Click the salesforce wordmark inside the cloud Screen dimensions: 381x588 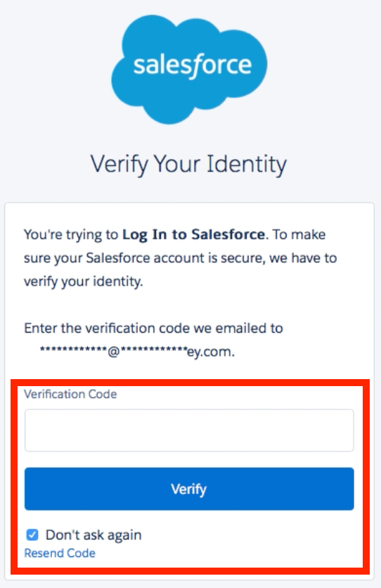(193, 65)
